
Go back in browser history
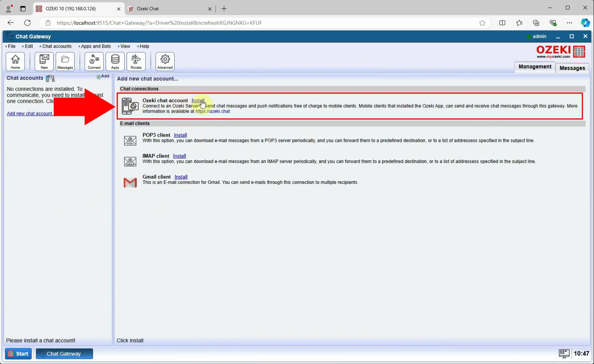[11, 23]
